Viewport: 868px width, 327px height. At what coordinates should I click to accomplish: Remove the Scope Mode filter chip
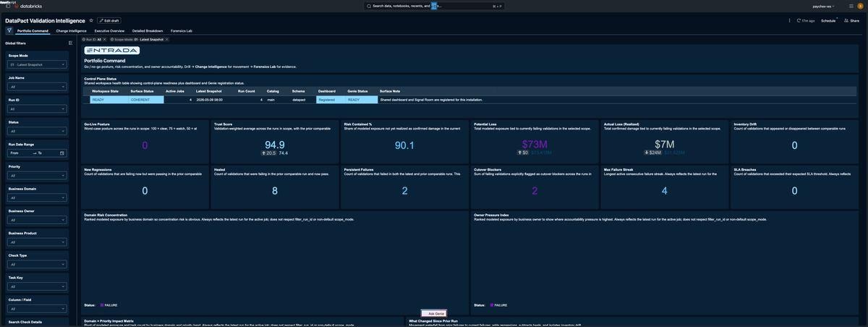167,39
